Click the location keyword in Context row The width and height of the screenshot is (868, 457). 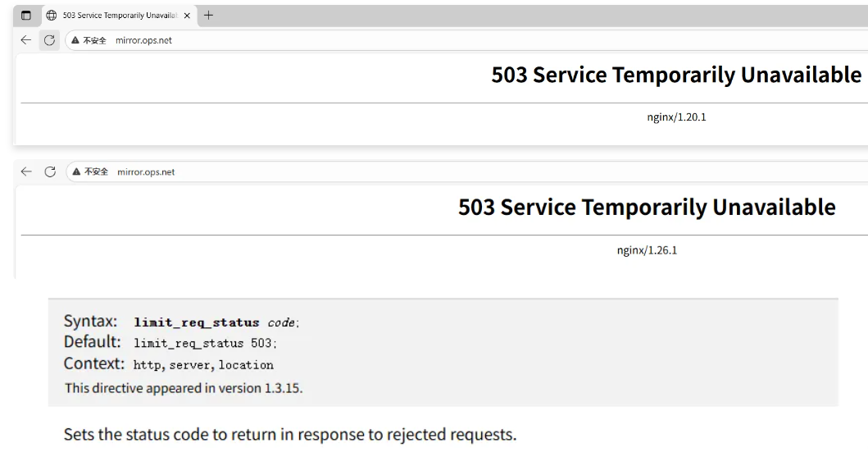[245, 365]
